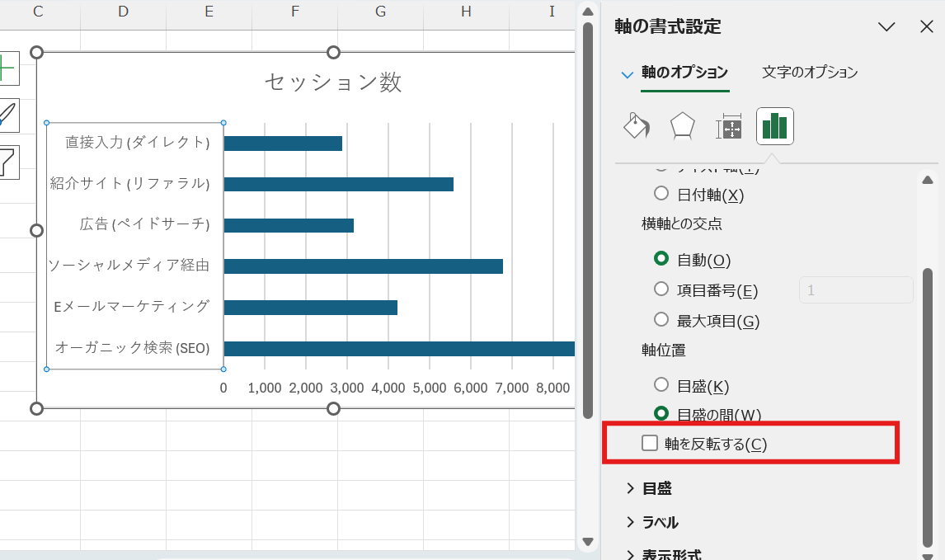Click the サイズとプロパティ icon
The width and height of the screenshot is (945, 560).
(728, 125)
